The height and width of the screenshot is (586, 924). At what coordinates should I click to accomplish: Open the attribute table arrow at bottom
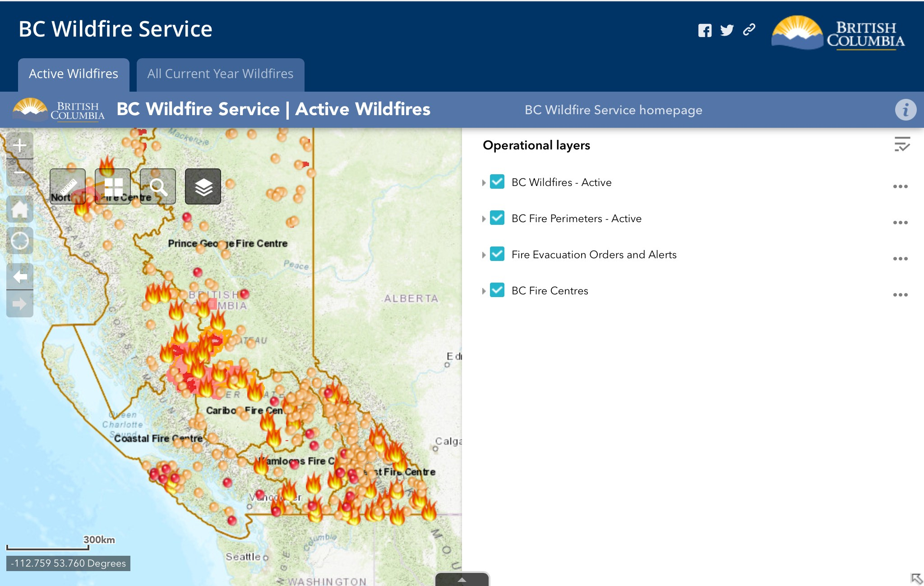[462, 580]
